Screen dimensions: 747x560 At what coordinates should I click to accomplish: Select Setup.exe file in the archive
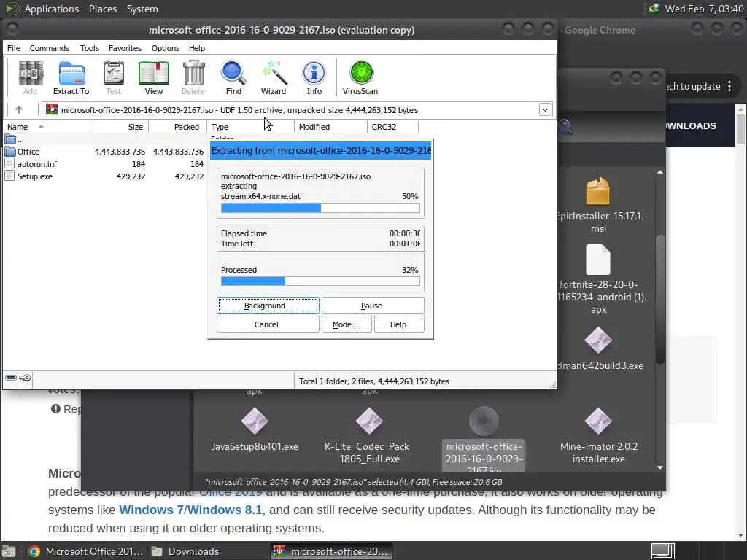click(35, 176)
